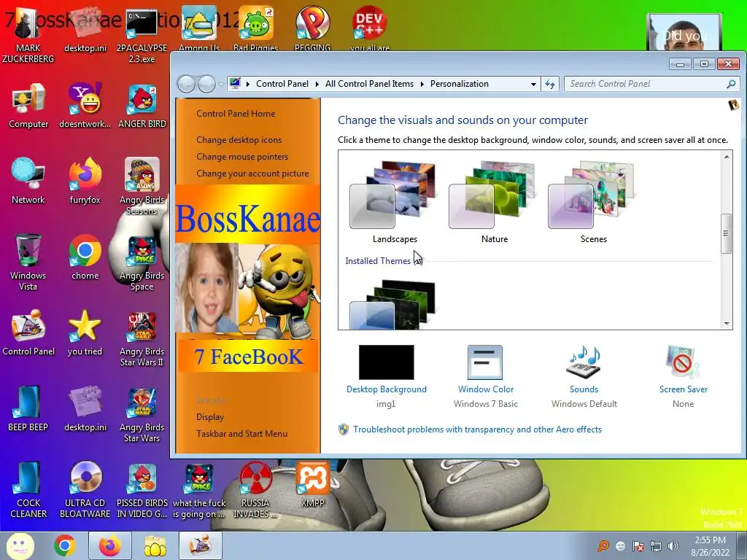Select Network desktop icon
The image size is (747, 560).
28,181
